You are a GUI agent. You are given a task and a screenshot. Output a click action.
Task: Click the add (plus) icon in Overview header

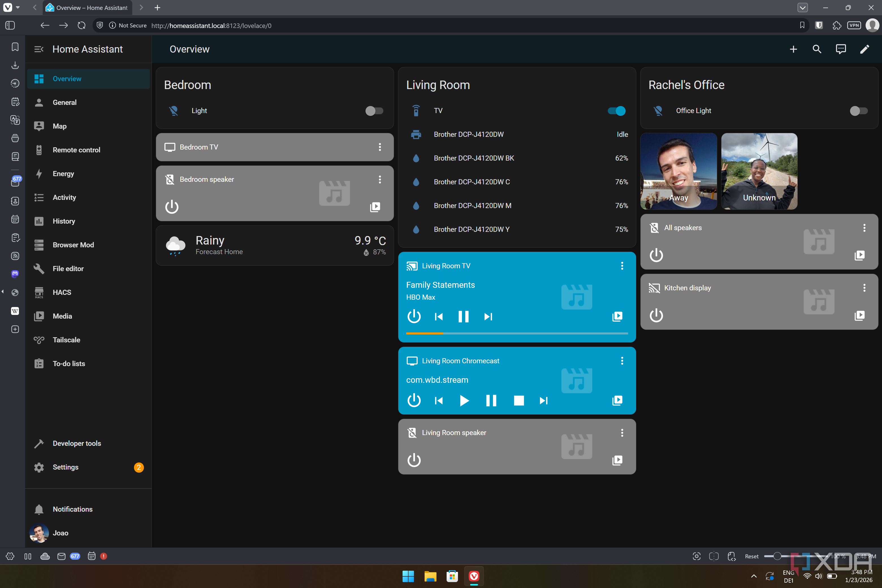[x=793, y=49]
